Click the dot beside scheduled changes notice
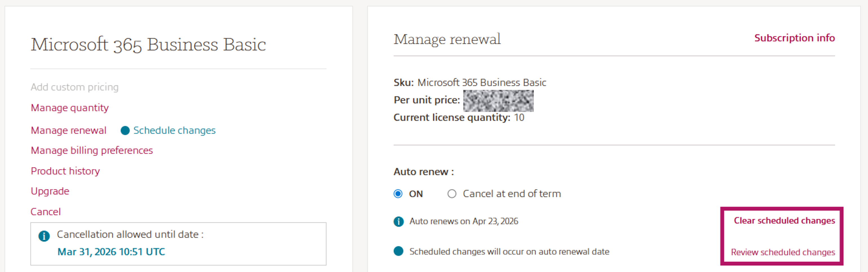This screenshot has width=868, height=272. pos(399,251)
